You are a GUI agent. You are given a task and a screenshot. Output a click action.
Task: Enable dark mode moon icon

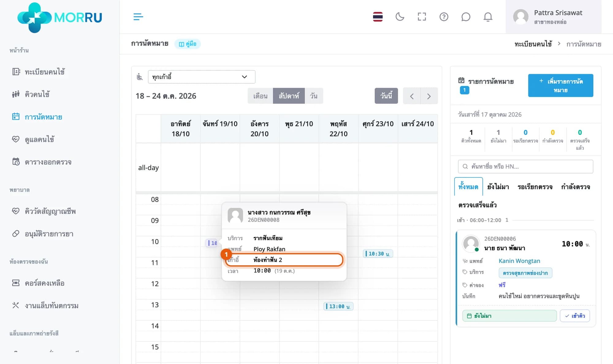pos(400,17)
